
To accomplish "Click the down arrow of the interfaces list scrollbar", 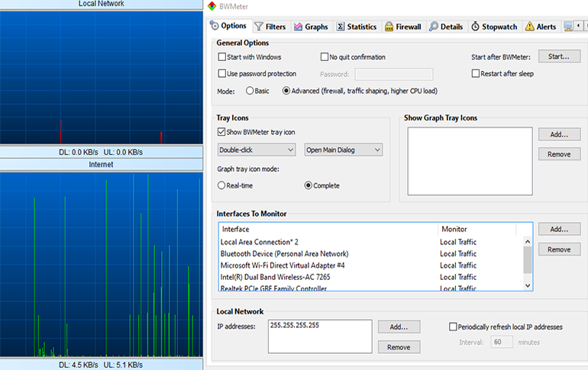I will [527, 284].
